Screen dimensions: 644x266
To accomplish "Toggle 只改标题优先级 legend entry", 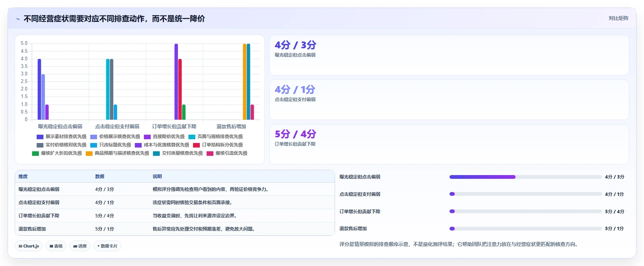I will [111, 145].
